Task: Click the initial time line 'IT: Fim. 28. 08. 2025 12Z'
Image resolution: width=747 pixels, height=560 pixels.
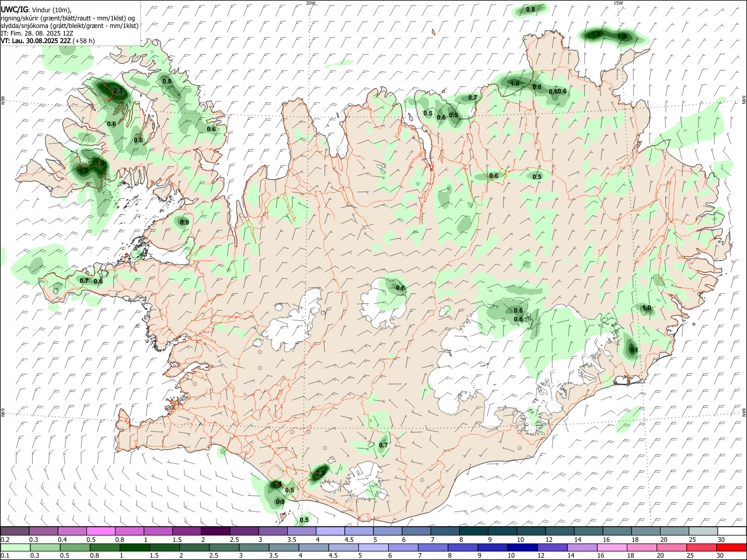Action: pyautogui.click(x=37, y=33)
